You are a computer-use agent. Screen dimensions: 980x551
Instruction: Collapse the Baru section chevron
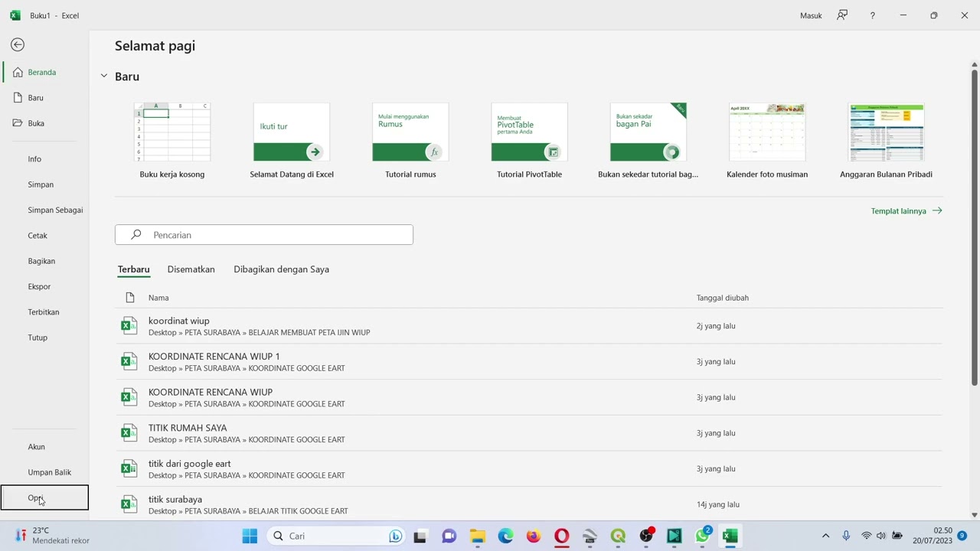click(104, 77)
